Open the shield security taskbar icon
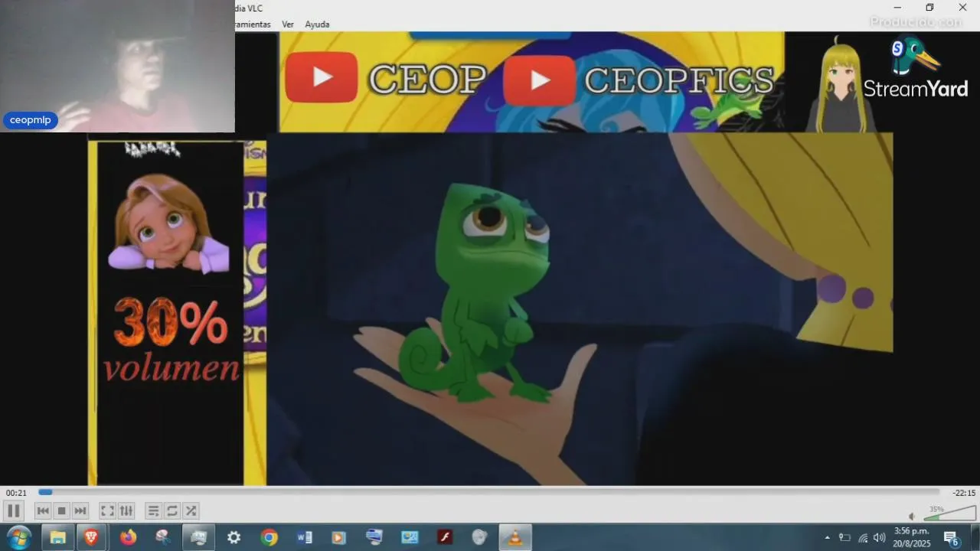The image size is (980, 551). pos(480,537)
